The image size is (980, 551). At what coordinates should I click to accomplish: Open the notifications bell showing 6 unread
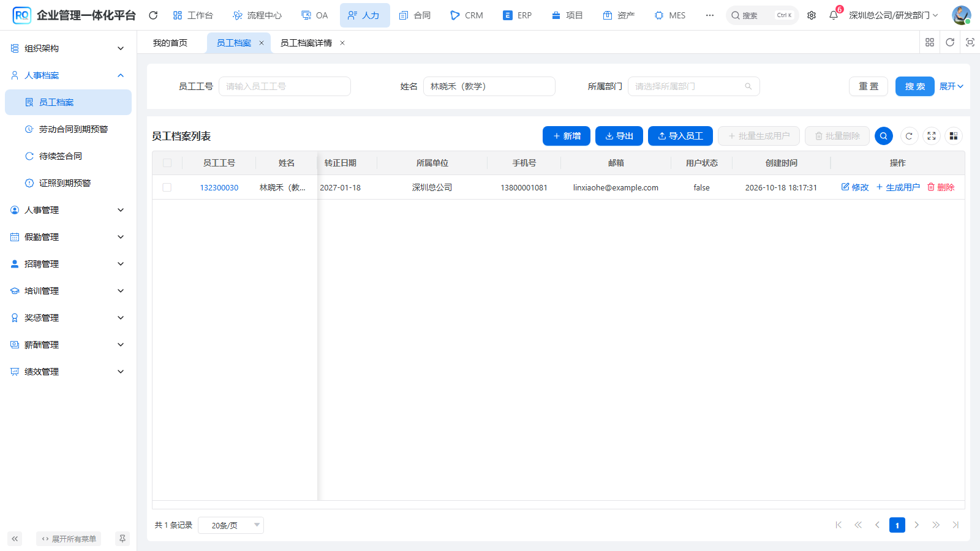(x=834, y=15)
